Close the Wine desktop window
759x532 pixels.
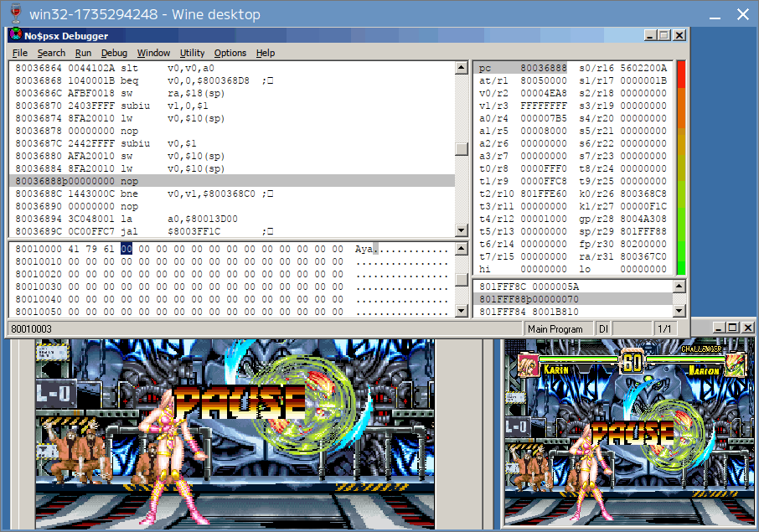[743, 14]
